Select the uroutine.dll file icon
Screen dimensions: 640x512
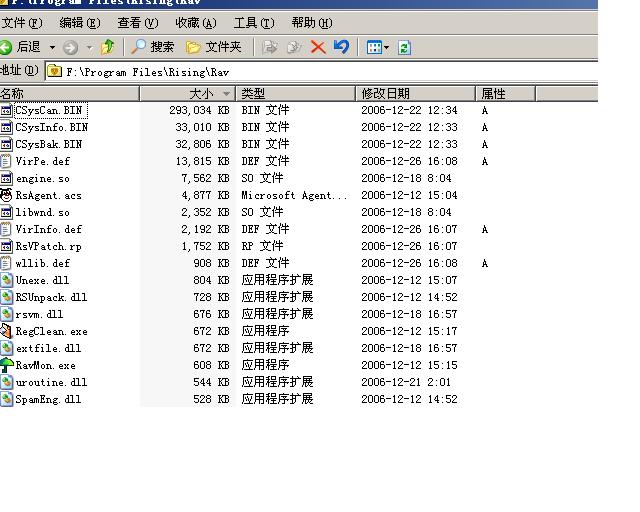6,382
